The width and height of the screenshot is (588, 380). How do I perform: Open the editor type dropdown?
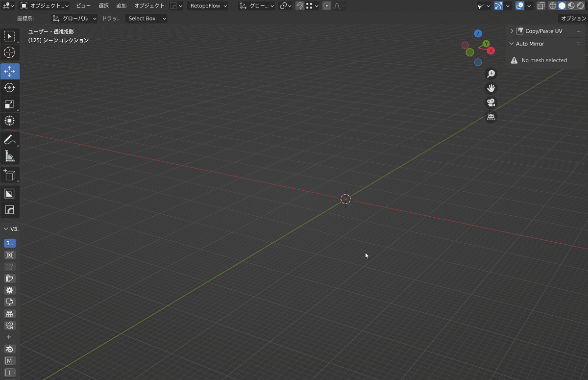8,6
